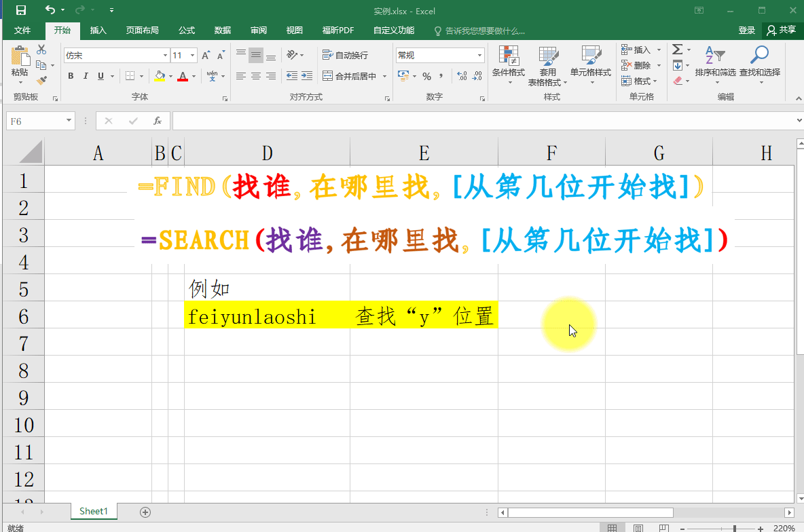Align text left
The width and height of the screenshot is (804, 532).
click(240, 76)
